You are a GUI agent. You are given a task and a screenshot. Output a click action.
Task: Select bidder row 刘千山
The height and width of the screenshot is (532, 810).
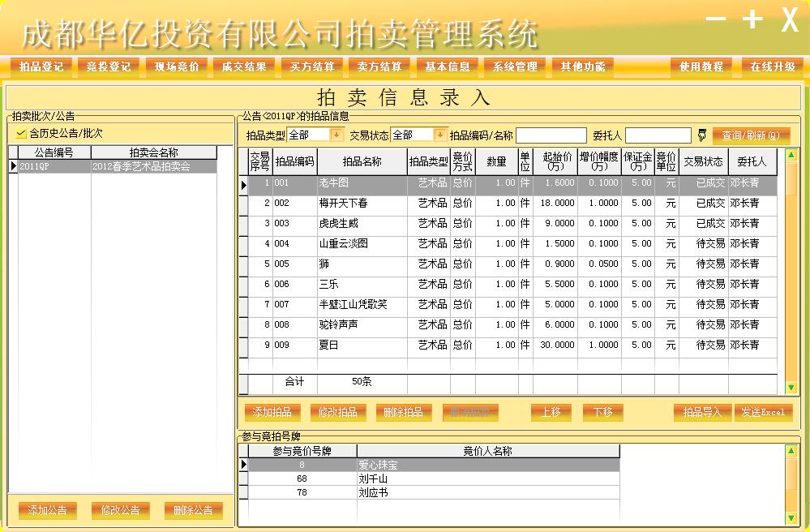tap(434, 478)
